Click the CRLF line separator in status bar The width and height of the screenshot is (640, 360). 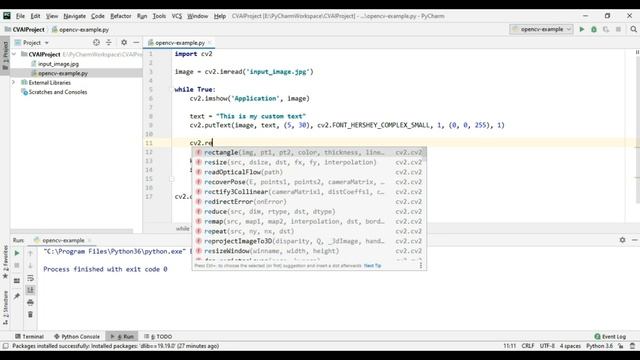coord(528,346)
